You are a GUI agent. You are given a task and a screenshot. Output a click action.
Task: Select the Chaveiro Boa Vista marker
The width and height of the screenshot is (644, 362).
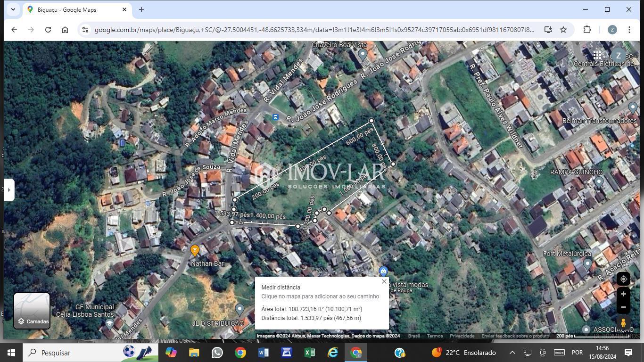[x=362, y=55]
